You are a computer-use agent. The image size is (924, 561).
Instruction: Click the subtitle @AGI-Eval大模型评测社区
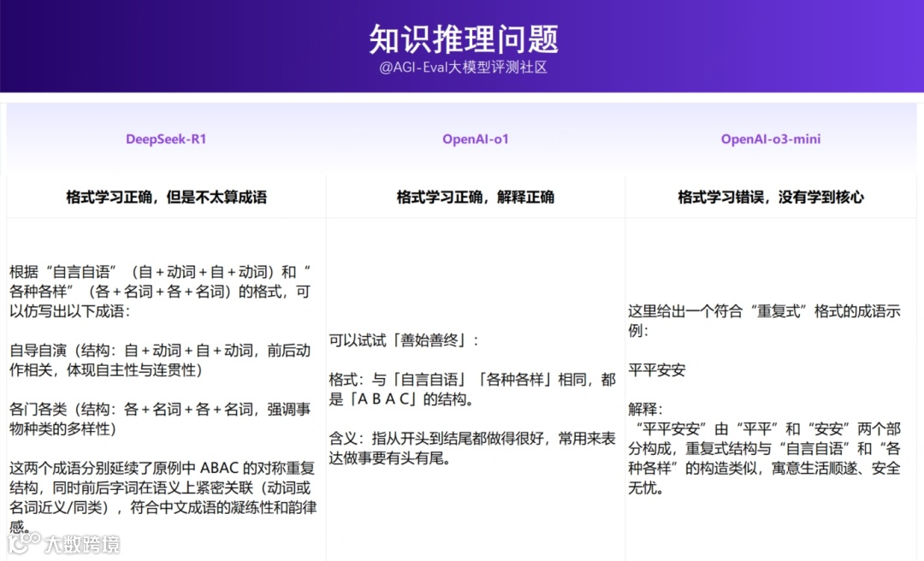pos(463,68)
